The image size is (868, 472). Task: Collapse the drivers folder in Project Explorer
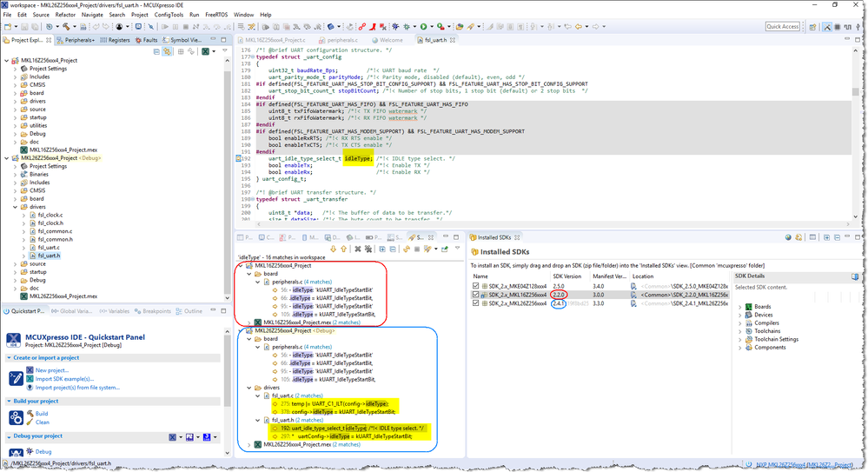pyautogui.click(x=15, y=207)
